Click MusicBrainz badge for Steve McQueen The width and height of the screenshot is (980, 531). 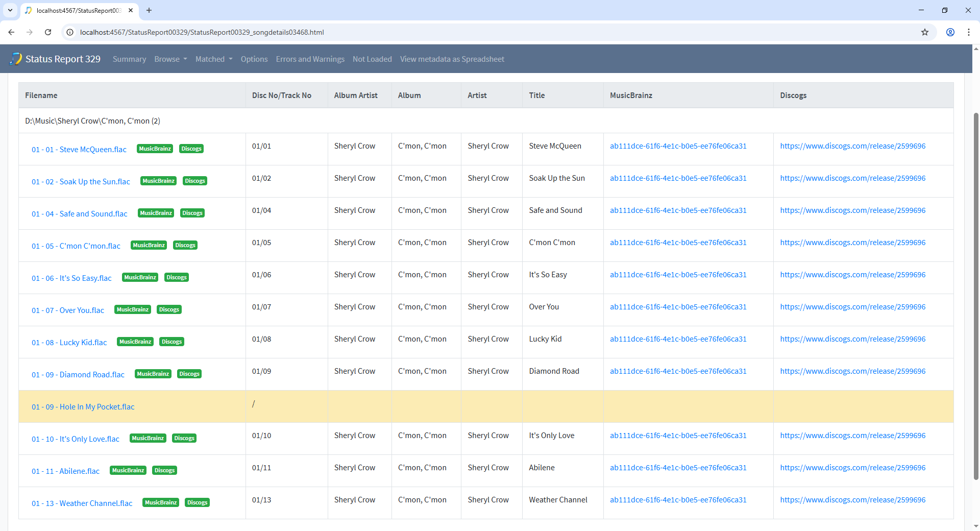point(155,149)
